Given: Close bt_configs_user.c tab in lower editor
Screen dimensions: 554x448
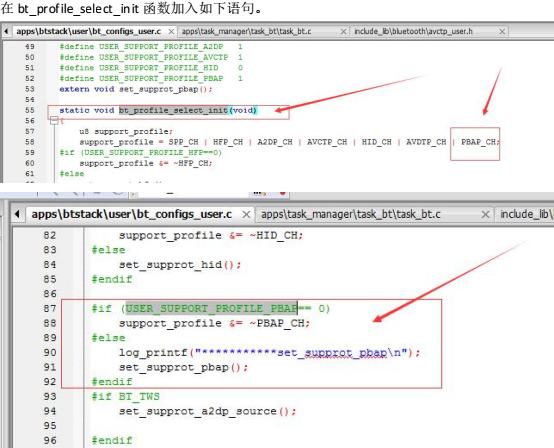Looking at the screenshot, I should coord(246,214).
